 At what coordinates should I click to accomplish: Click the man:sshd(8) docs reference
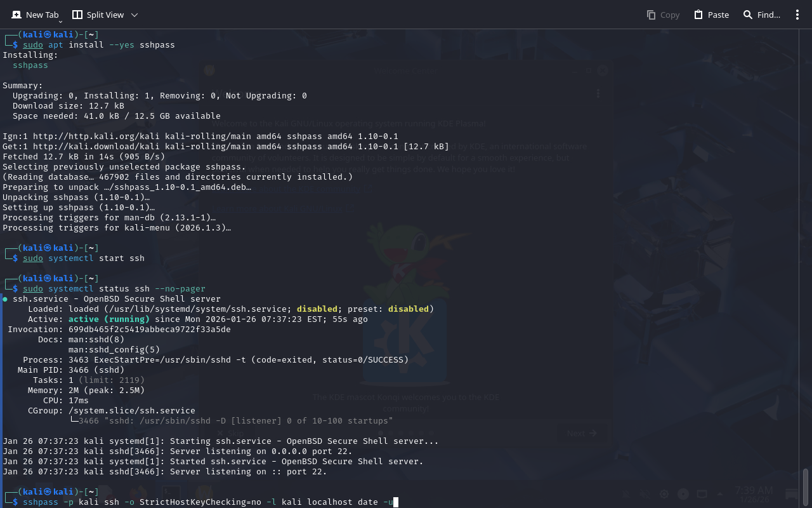(96, 339)
